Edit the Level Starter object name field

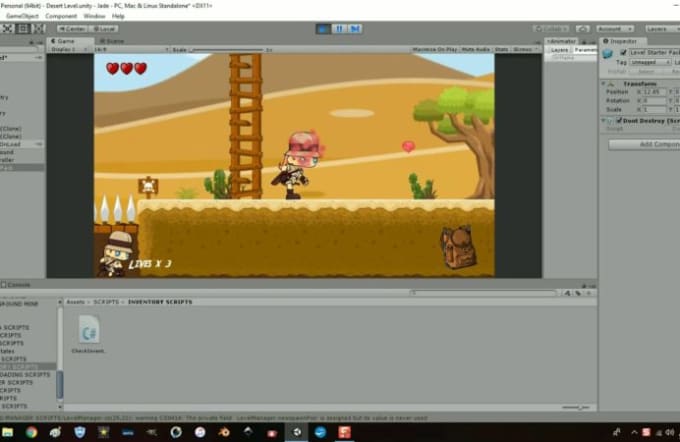[654, 52]
